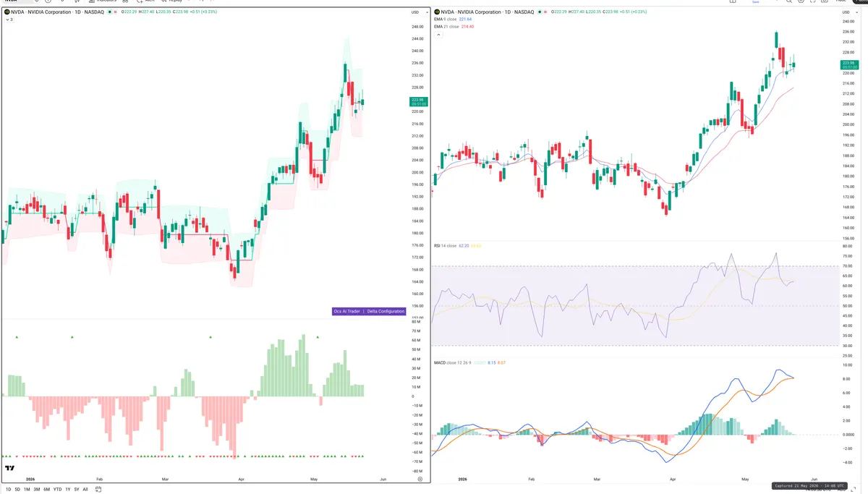The height and width of the screenshot is (494, 868).
Task: Click the 248.00 label on the left price axis
Action: pyautogui.click(x=417, y=27)
